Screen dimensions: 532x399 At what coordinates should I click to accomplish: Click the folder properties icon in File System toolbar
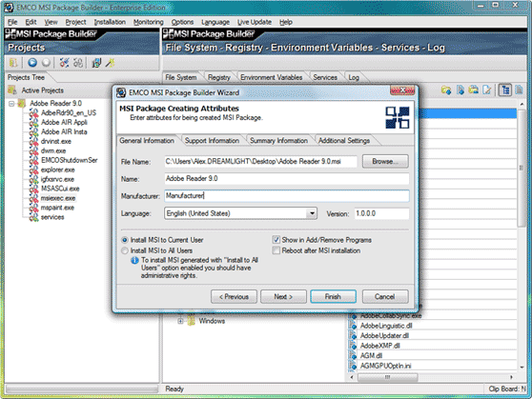[x=473, y=90]
